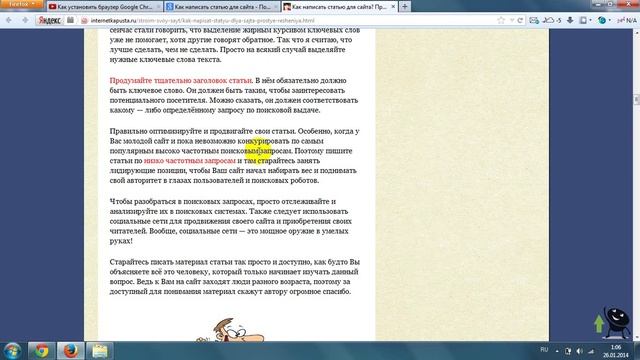
Task: Close the active article tab
Action: click(x=393, y=7)
